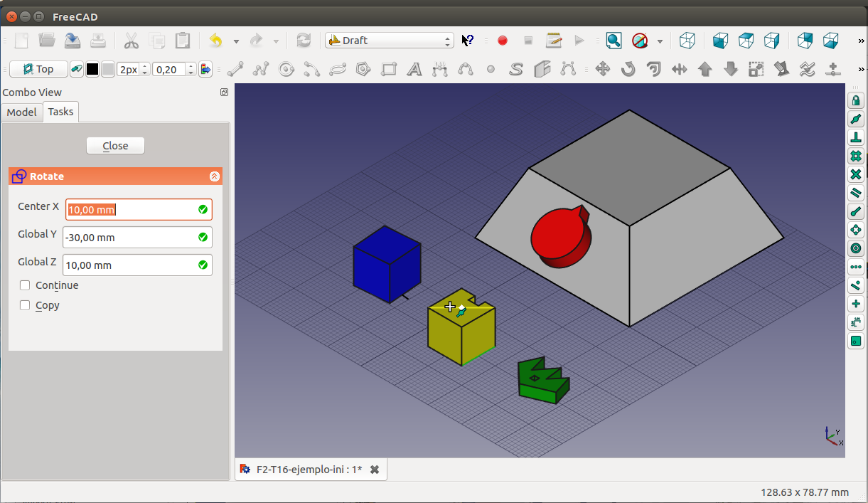The width and height of the screenshot is (868, 503).
Task: Switch to the Model tab
Action: point(21,112)
